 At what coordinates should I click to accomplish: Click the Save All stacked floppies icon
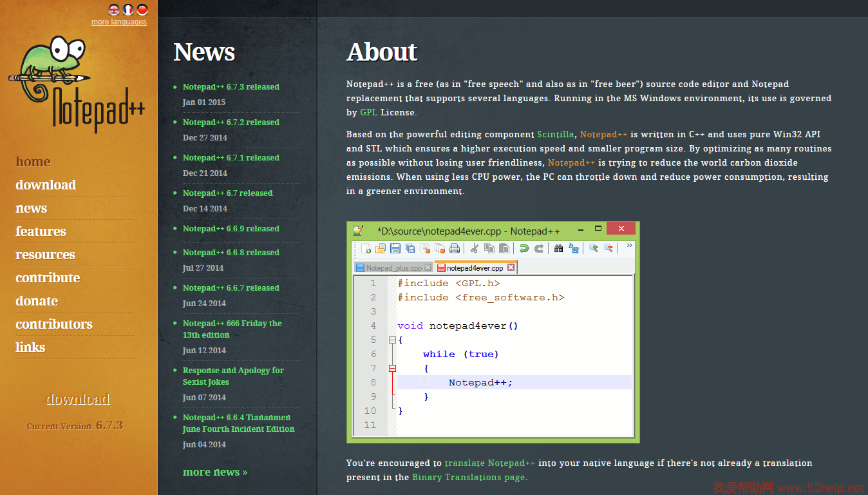pos(410,249)
